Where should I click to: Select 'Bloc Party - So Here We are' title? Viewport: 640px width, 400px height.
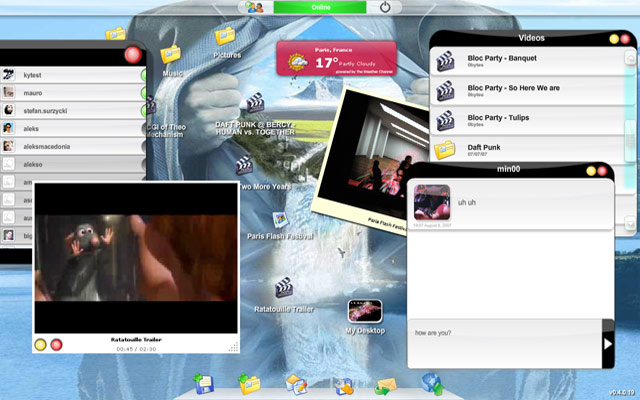click(513, 88)
